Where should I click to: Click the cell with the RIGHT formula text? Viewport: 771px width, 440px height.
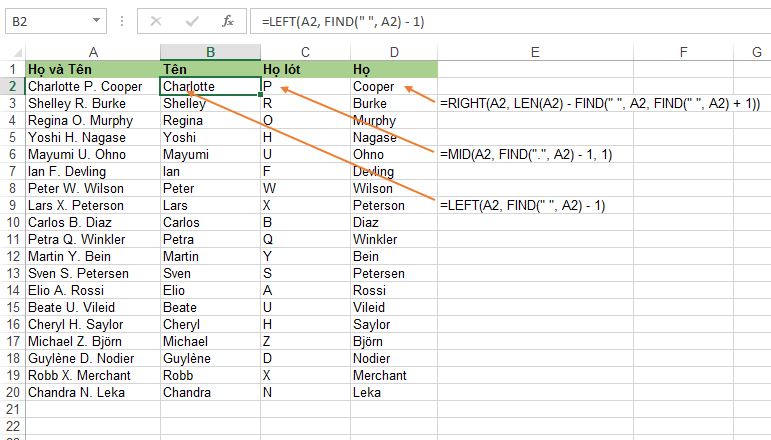600,104
